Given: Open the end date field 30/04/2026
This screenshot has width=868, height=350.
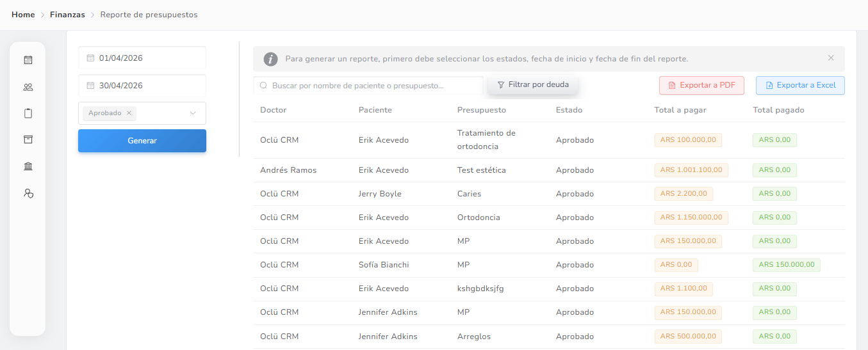Looking at the screenshot, I should pyautogui.click(x=142, y=85).
